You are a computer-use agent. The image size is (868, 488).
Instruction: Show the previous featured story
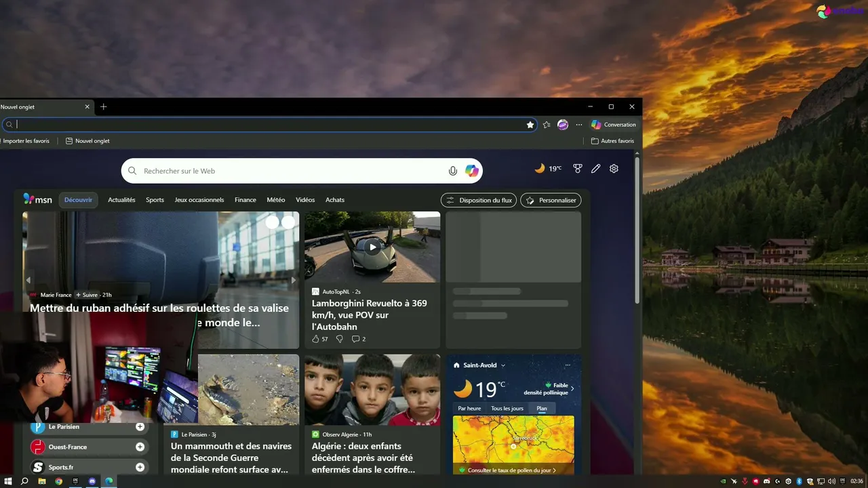point(28,280)
